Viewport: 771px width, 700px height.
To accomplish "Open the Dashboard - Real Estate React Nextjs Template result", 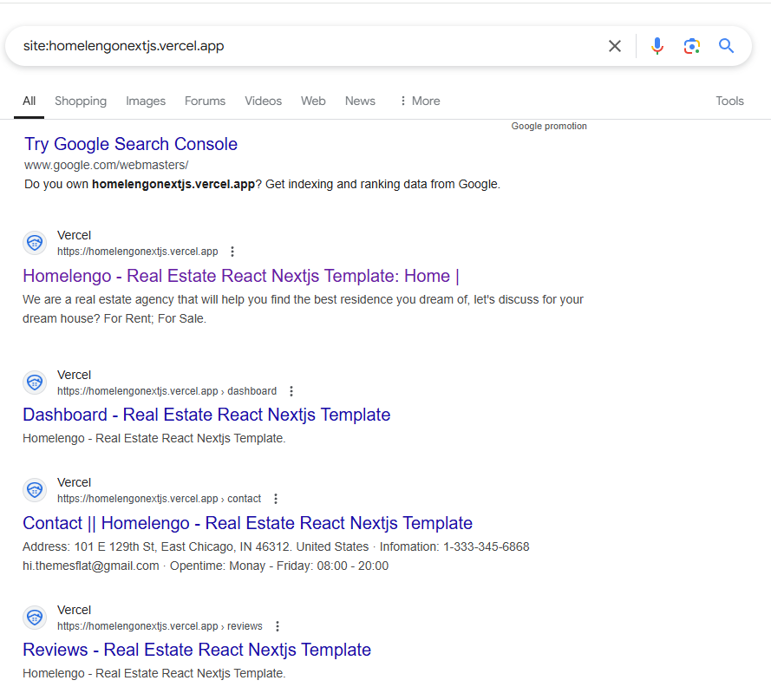I will click(206, 415).
